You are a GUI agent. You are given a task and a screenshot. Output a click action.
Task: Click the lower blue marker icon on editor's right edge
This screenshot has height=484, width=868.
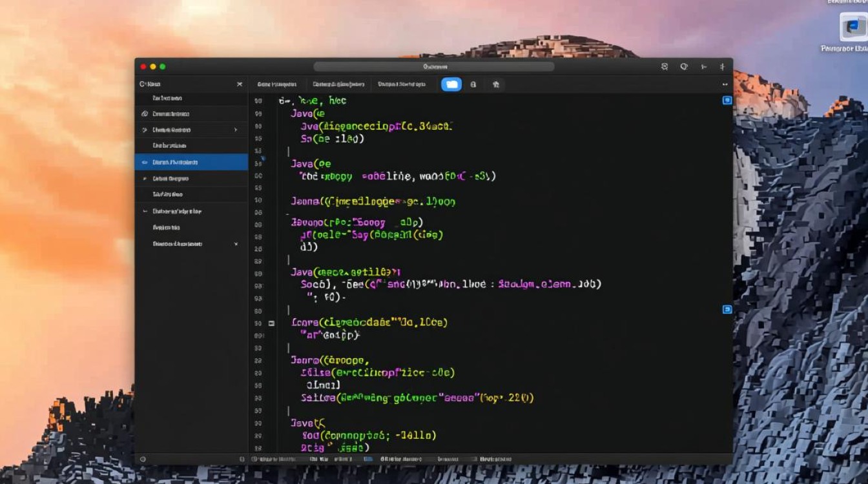(x=727, y=310)
